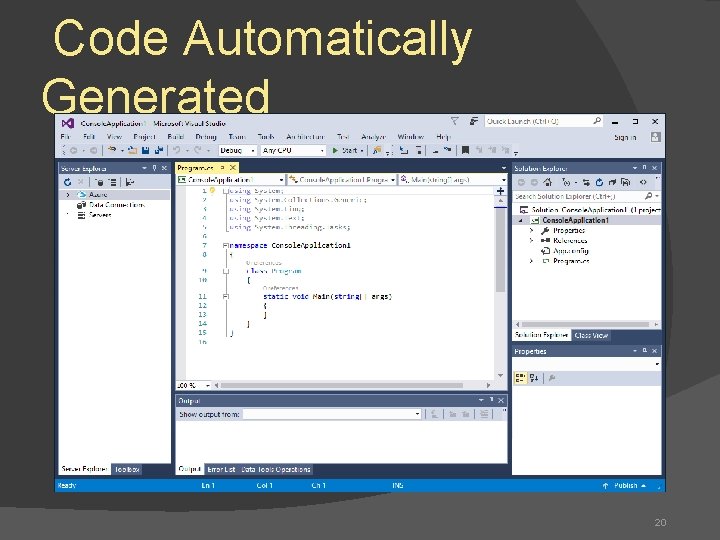Switch to Class View tab
Viewport: 720px width, 540px height.
pos(591,335)
